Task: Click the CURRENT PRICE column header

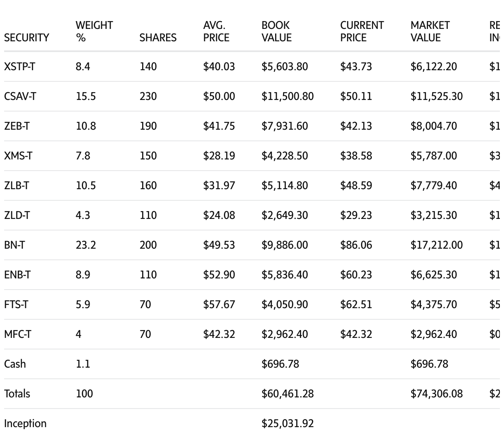Action: [x=361, y=31]
